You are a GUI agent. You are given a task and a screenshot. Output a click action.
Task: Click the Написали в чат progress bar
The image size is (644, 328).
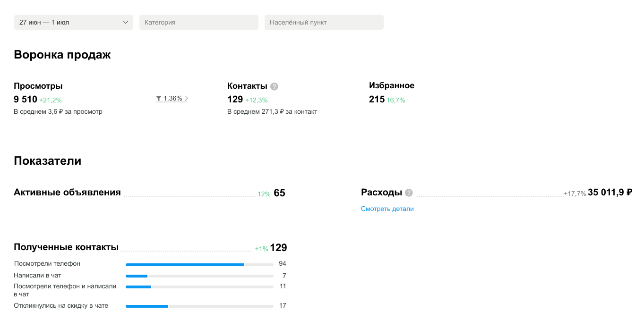(199, 276)
